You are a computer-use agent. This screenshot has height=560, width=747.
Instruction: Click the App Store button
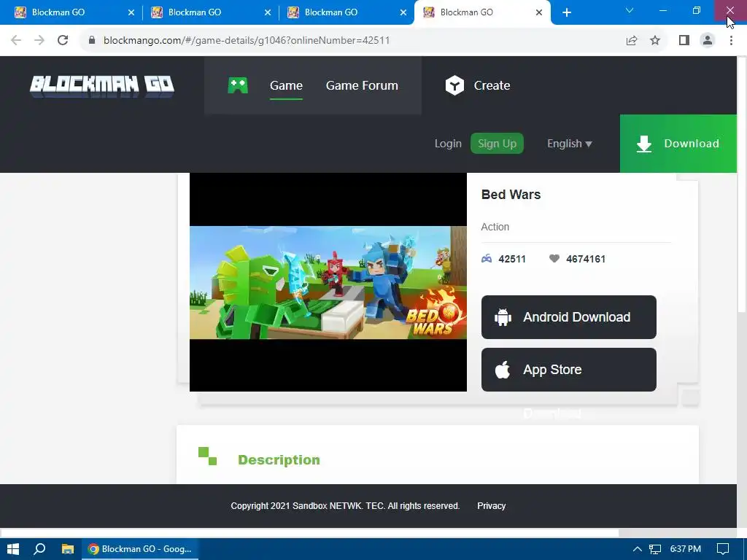point(568,370)
